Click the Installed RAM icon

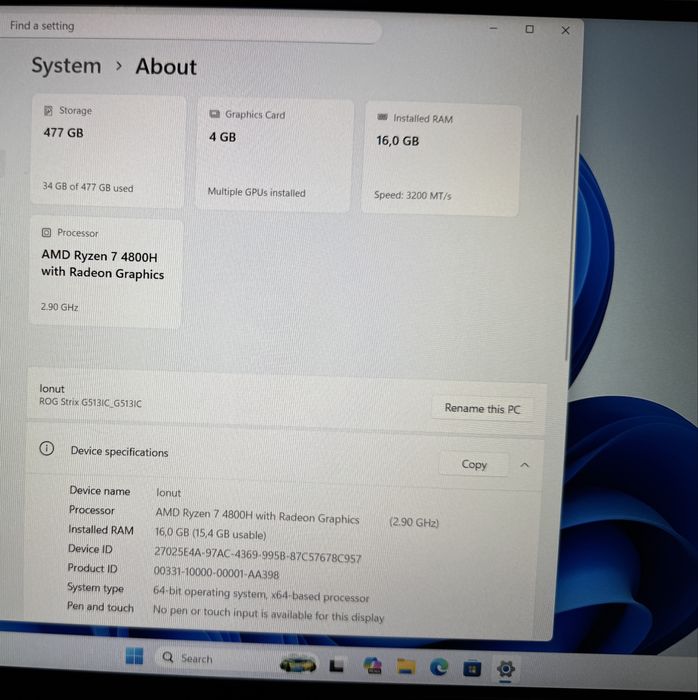[382, 117]
